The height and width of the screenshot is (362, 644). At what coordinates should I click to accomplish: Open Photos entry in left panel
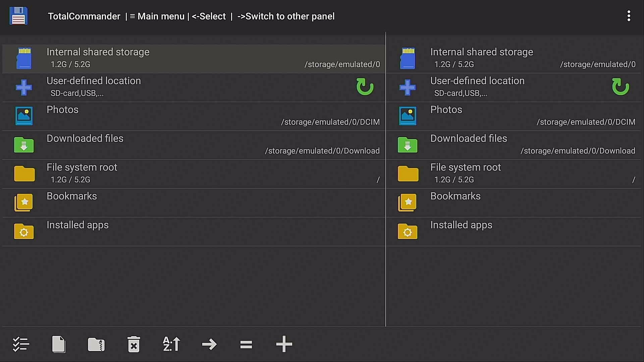(194, 116)
